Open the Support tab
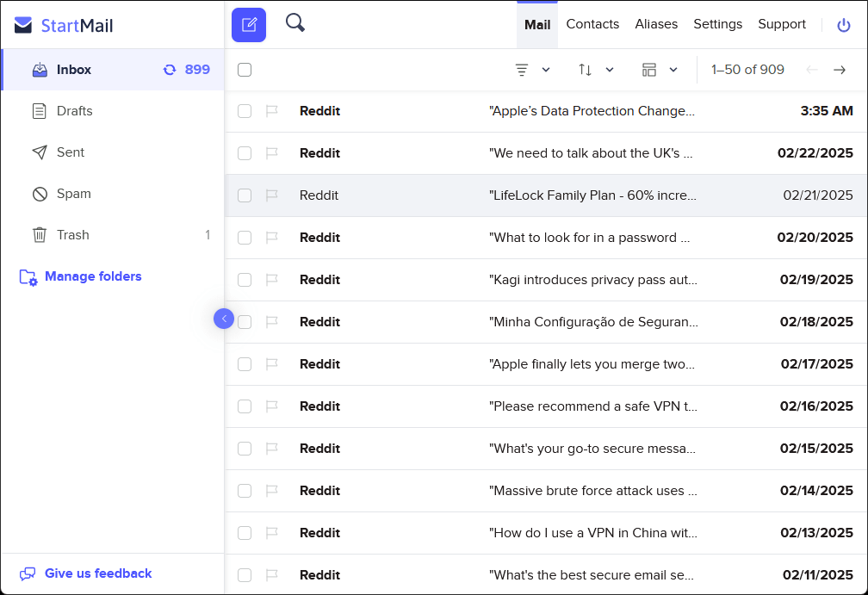The height and width of the screenshot is (595, 868). pyautogui.click(x=782, y=24)
